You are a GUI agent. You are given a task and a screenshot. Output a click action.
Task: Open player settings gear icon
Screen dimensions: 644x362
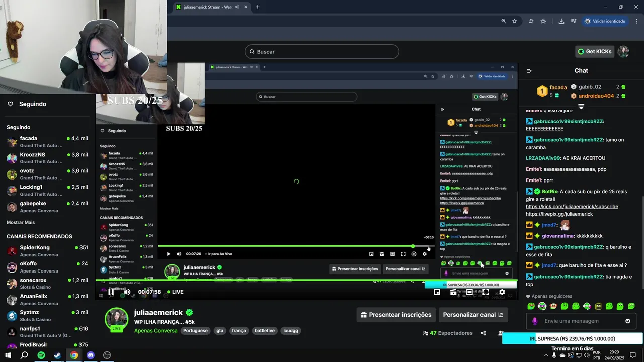click(502, 292)
